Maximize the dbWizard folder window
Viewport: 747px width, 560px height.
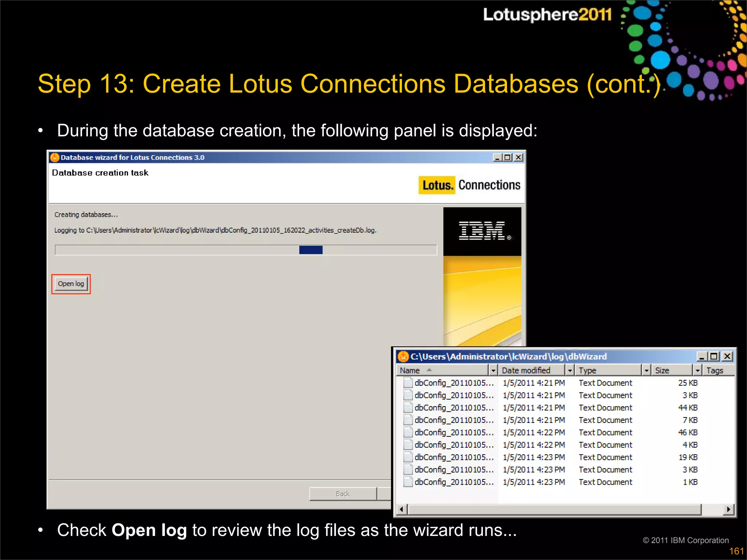[714, 357]
